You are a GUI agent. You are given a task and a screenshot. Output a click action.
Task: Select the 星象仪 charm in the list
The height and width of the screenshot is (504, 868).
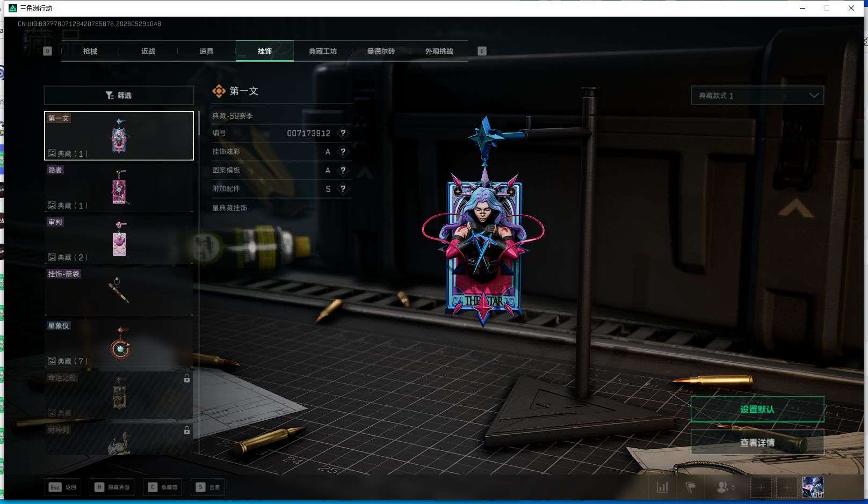pos(119,344)
